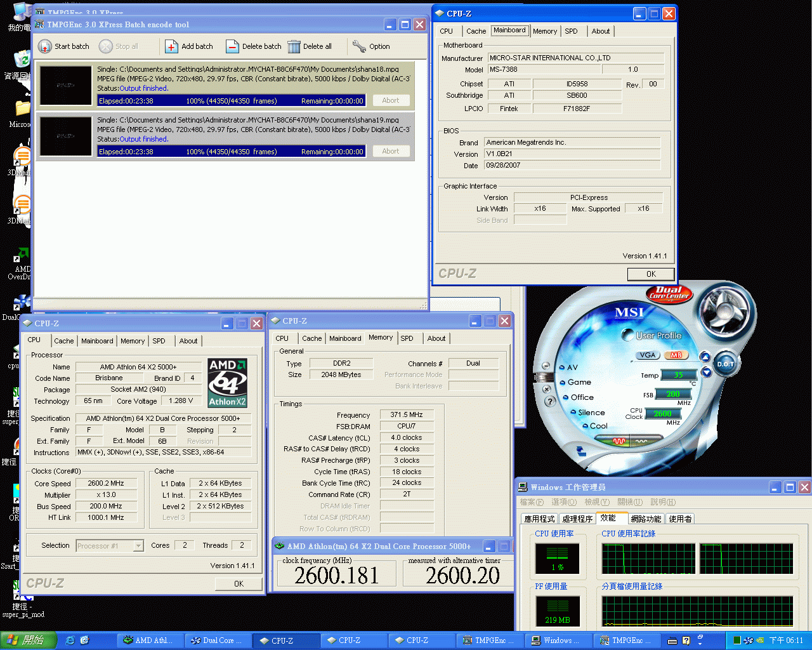This screenshot has height=650, width=812.
Task: Click the Dual Core taskbar button
Action: (x=218, y=640)
